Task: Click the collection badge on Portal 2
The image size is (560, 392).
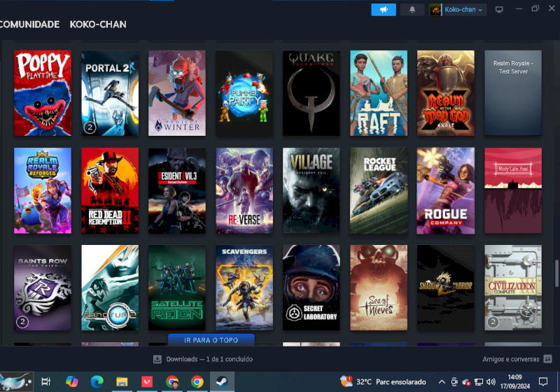Action: [90, 127]
